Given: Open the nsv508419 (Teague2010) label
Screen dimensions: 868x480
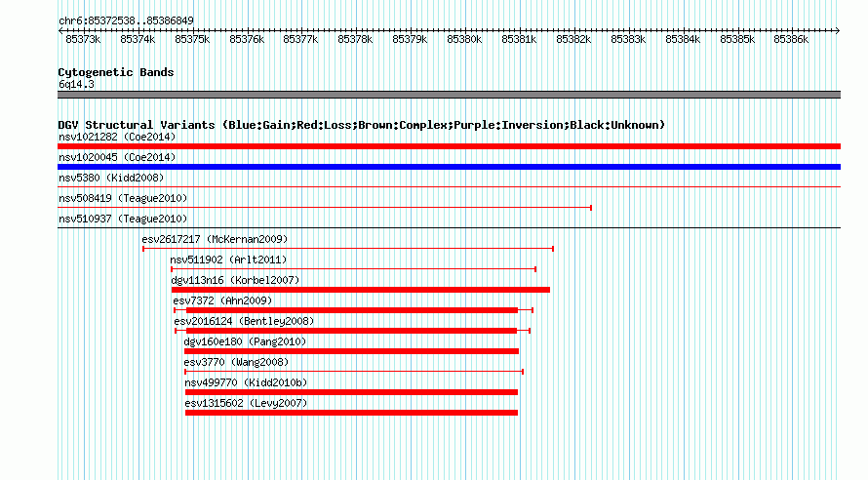Looking at the screenshot, I should coord(123,198).
